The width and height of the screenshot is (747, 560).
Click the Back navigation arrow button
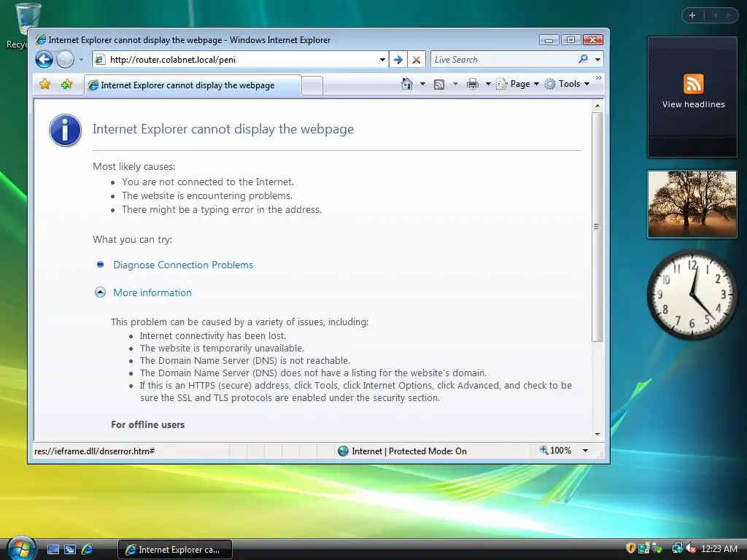coord(44,60)
